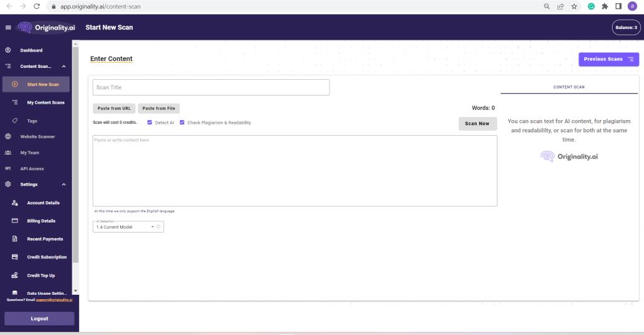The height and width of the screenshot is (335, 644).
Task: Click the Balance: 3 indicator
Action: (626, 28)
